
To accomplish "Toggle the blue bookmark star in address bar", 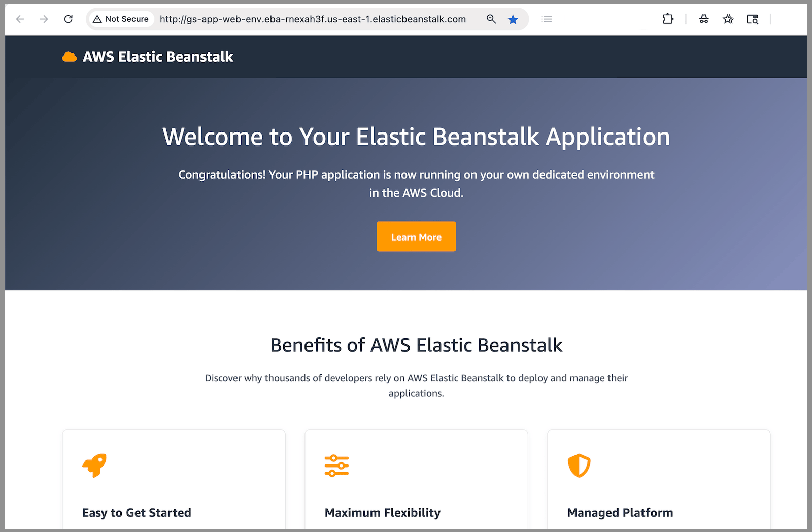I will point(513,19).
